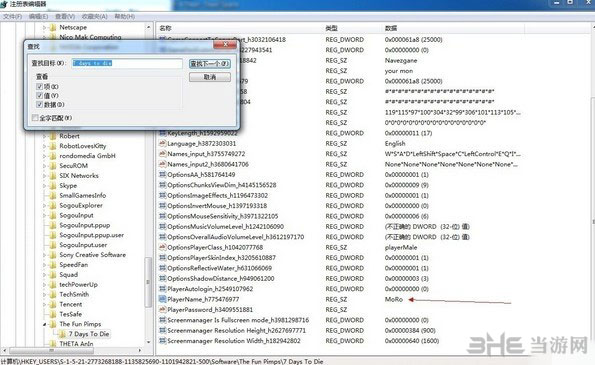Select the Sony Creative Software folder icon

[x=53, y=255]
